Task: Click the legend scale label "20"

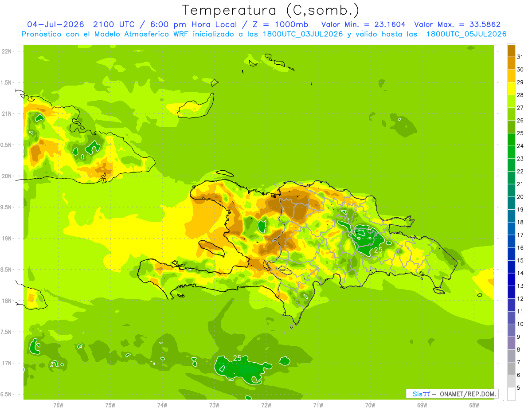Action: [x=520, y=197]
